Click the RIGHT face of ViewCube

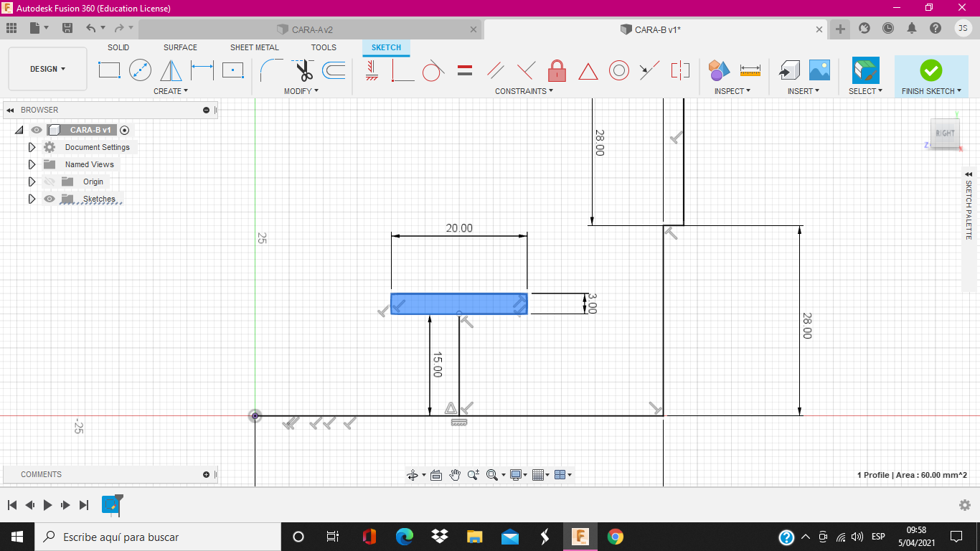point(945,133)
